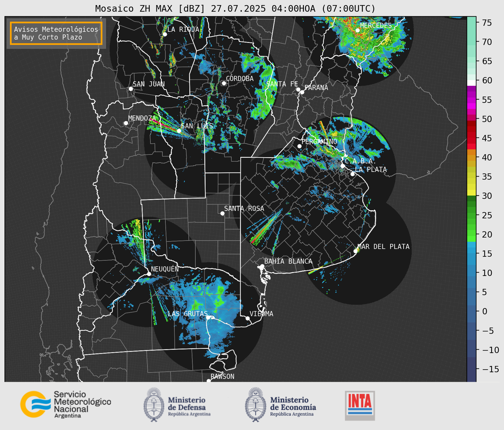Click the Mendoza city marker dot
Screen dimensions: 504x430
(x=126, y=123)
